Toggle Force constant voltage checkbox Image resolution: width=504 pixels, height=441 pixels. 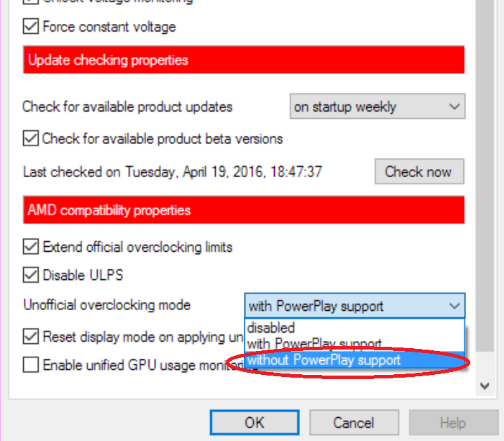pos(31,27)
